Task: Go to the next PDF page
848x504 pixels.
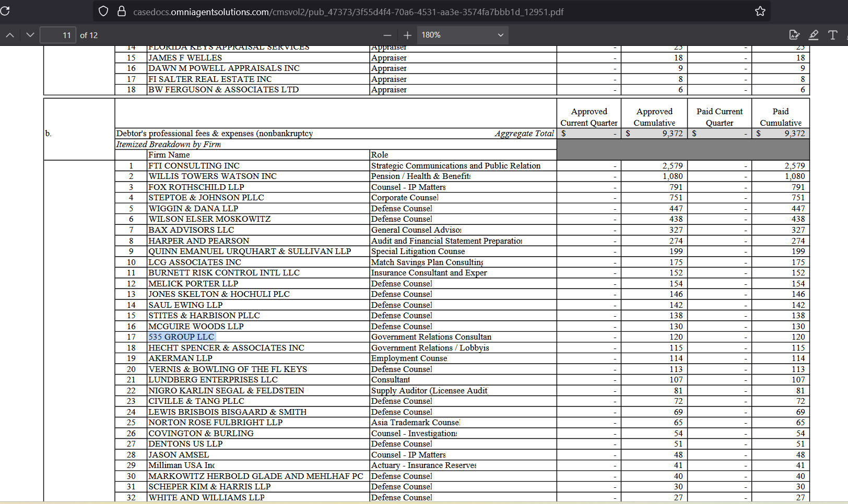Action: [x=30, y=35]
